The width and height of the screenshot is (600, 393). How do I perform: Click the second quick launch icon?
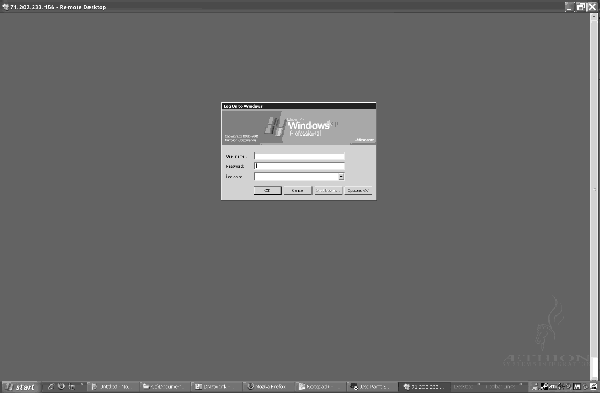pyautogui.click(x=61, y=386)
